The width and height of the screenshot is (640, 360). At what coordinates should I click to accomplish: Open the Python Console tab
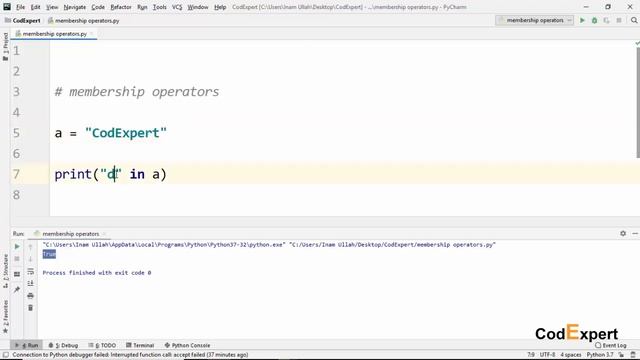point(187,345)
